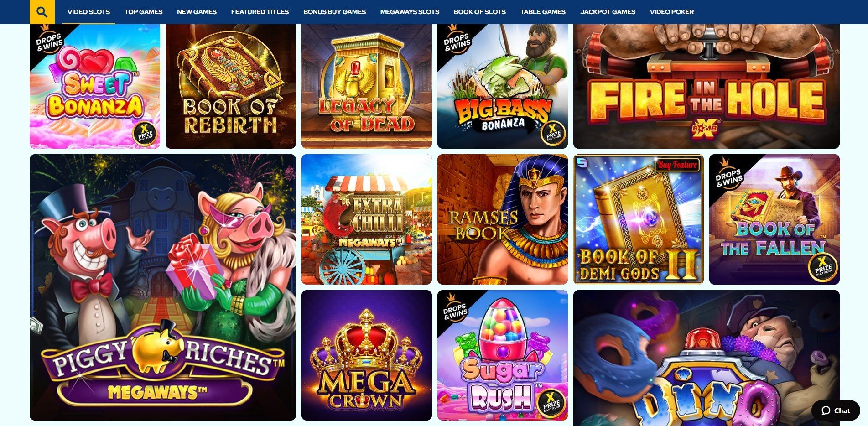Select Featured Titles in navigation

pyautogui.click(x=260, y=12)
